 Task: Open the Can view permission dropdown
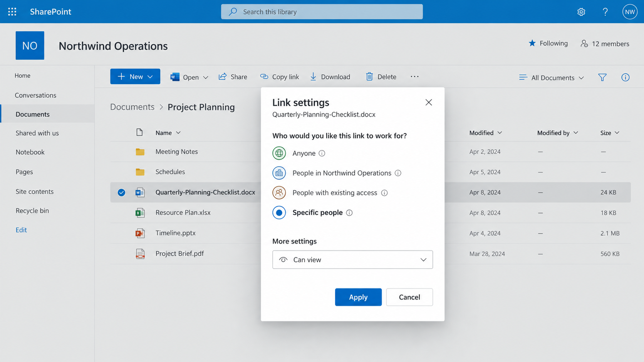click(x=352, y=260)
